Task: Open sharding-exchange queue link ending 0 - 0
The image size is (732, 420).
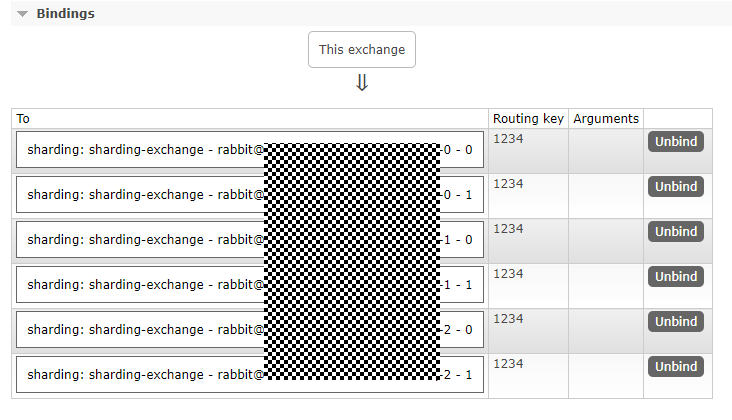Action: 250,150
